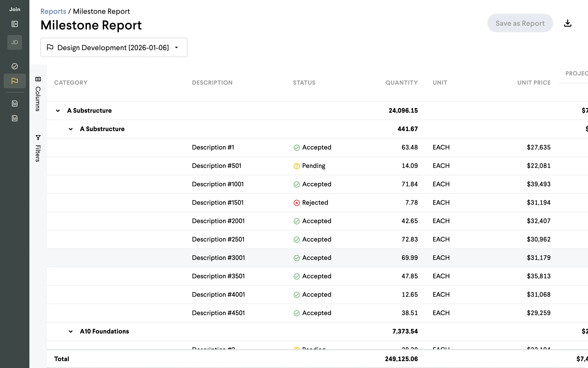Select the Description #1 cell

tap(213, 147)
